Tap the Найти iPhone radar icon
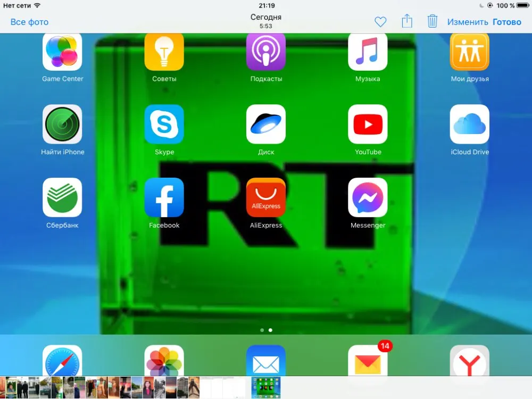This screenshot has height=399, width=532. 62,124
